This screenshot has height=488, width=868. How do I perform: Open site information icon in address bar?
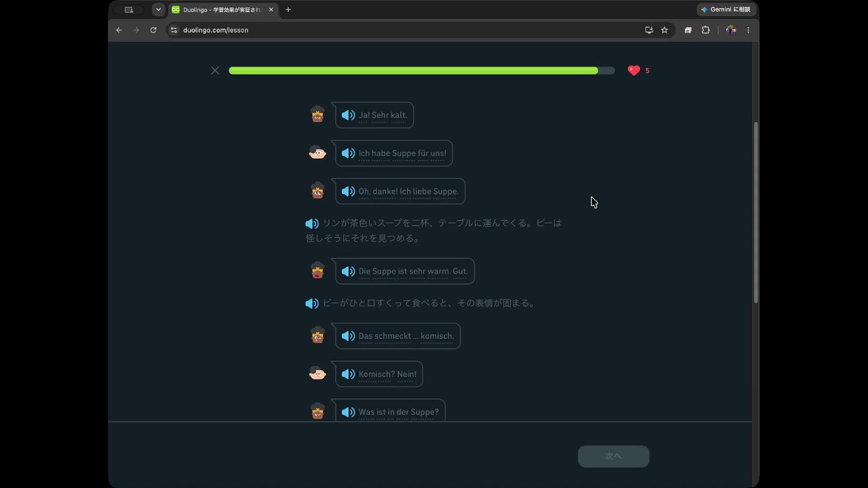tap(174, 30)
